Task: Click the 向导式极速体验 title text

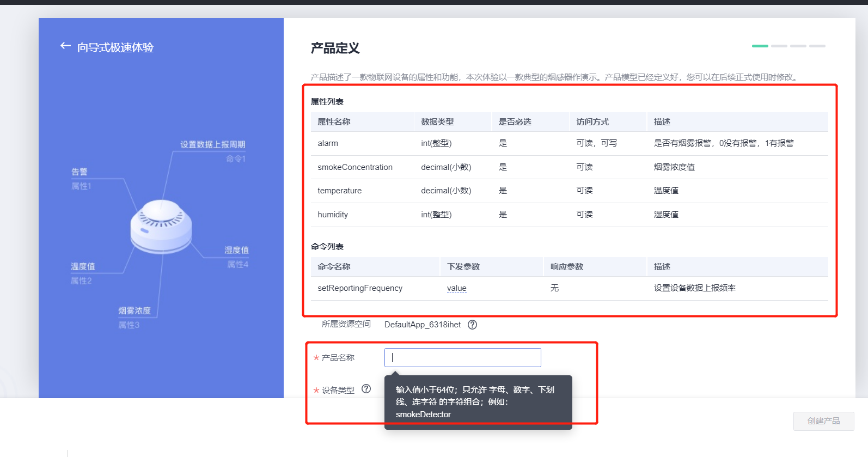Action: (x=115, y=47)
